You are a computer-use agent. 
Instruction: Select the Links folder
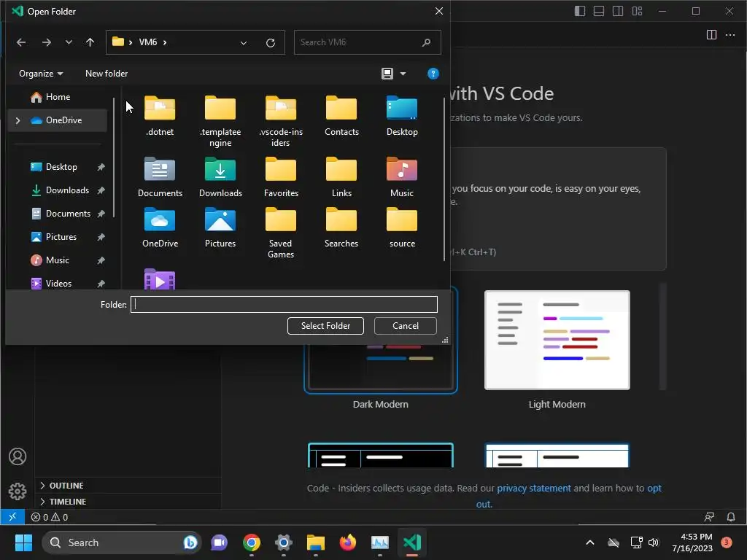click(341, 177)
